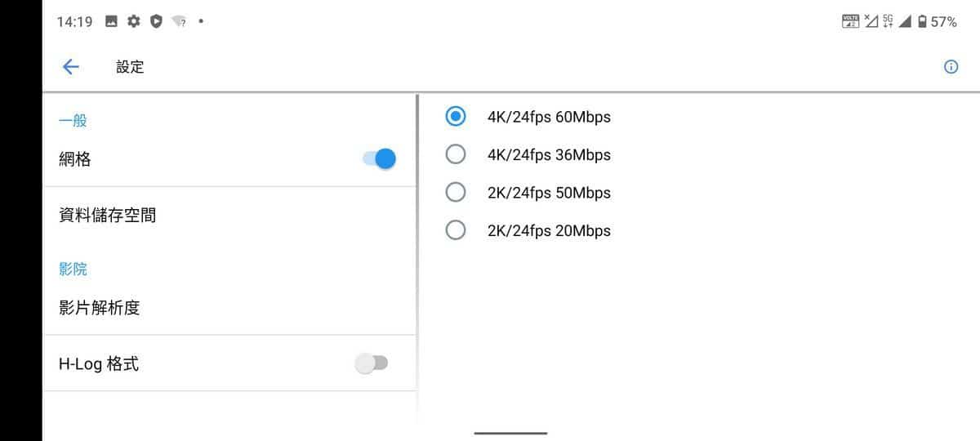Tap the back arrow icon

click(70, 67)
